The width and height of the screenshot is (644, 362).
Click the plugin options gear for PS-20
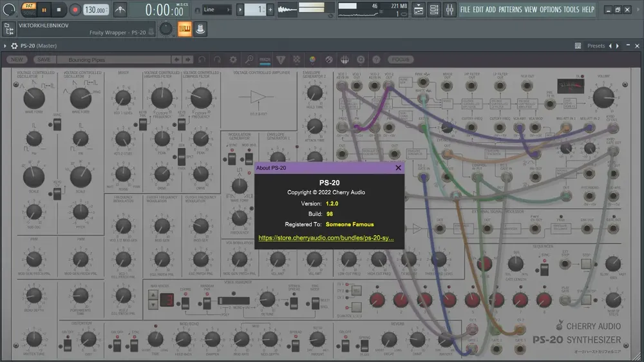coord(14,46)
